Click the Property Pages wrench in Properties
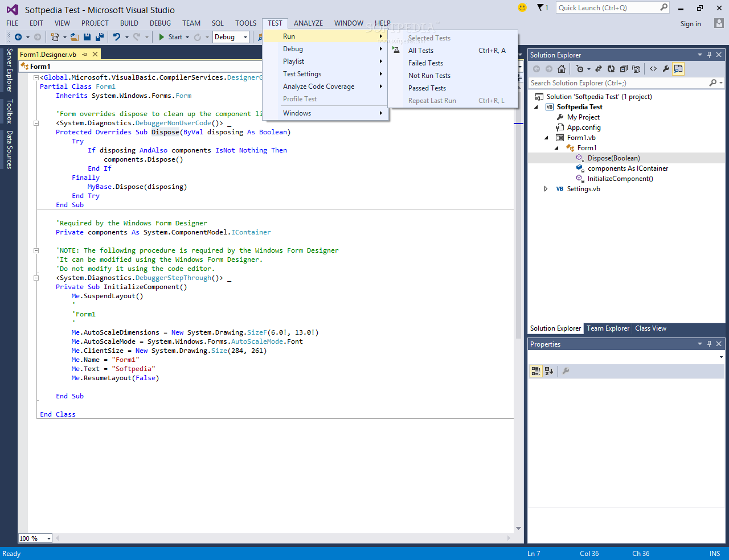 pyautogui.click(x=566, y=371)
